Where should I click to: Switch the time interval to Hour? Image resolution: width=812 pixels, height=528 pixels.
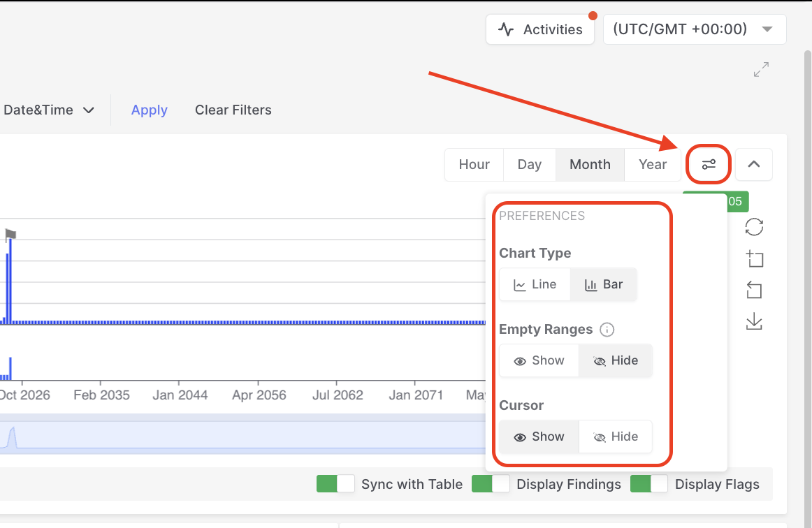click(x=474, y=165)
